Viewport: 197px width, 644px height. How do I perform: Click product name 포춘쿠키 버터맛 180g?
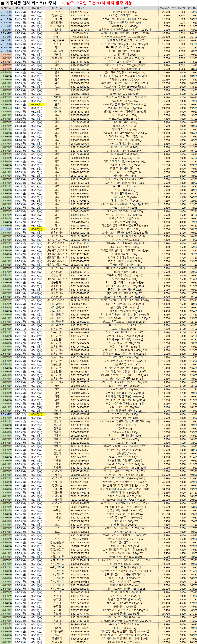click(x=125, y=222)
